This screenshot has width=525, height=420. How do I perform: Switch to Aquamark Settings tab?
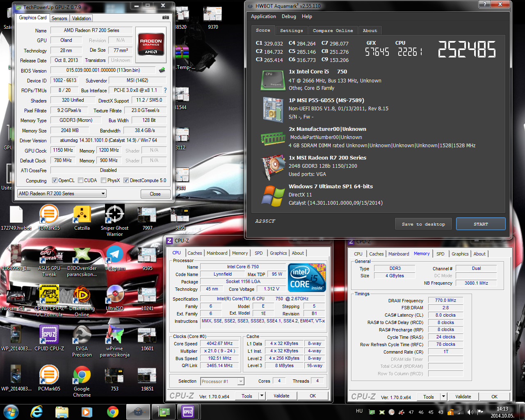[x=291, y=31]
